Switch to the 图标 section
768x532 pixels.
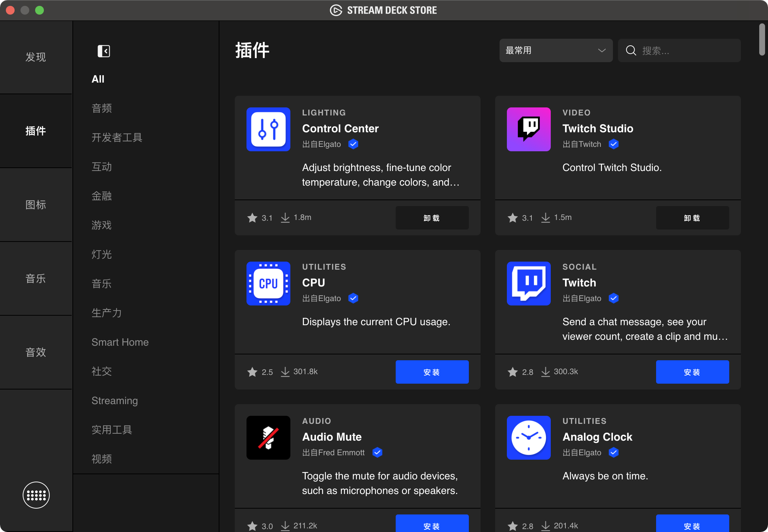(36, 205)
